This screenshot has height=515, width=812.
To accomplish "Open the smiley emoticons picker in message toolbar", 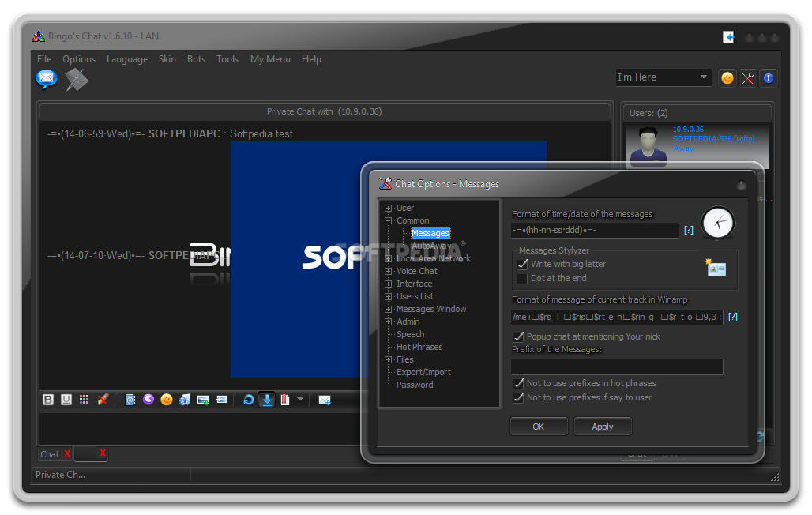I will click(166, 400).
